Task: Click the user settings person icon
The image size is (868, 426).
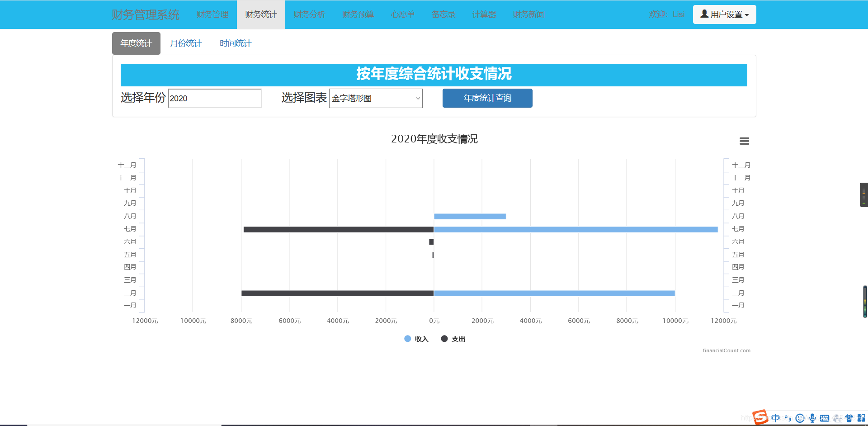Action: 703,14
